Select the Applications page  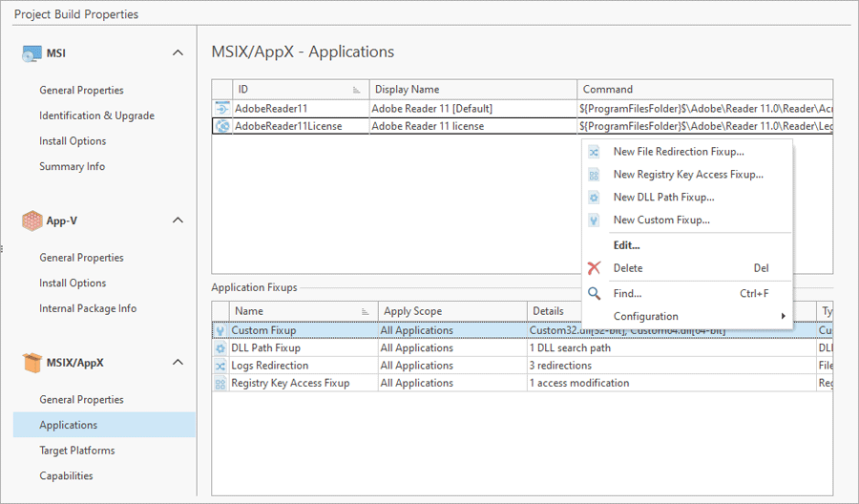point(104,425)
